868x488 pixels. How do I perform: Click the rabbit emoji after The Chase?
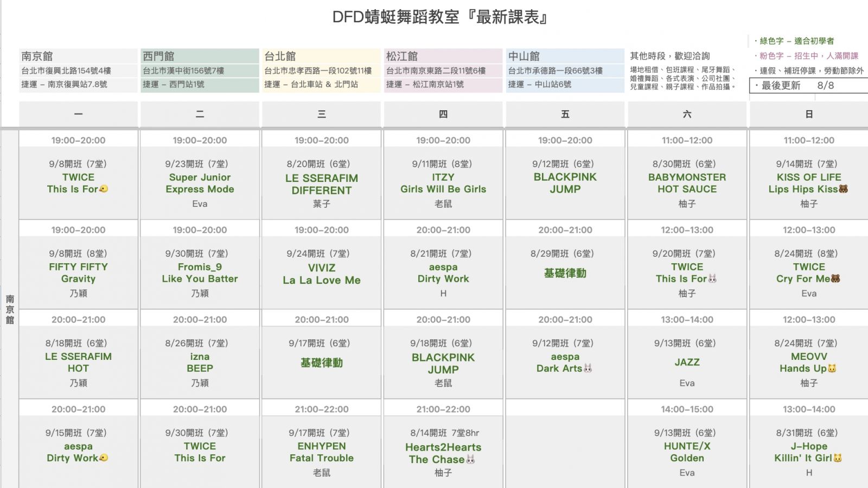coord(470,459)
